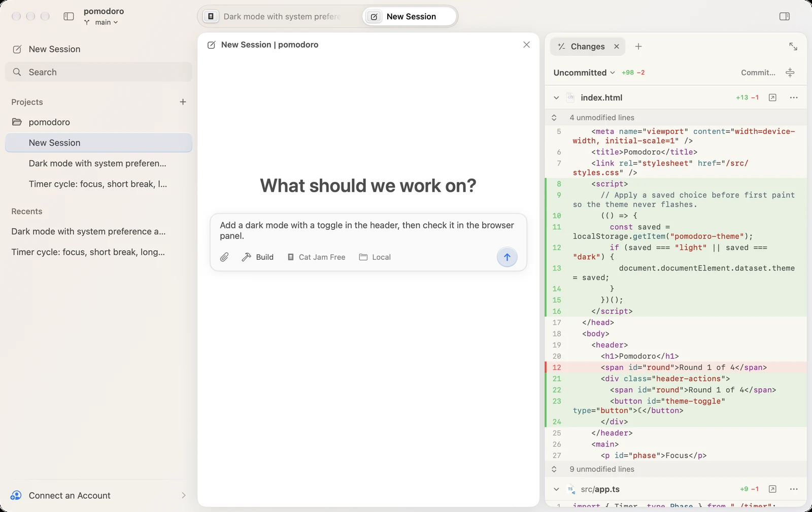Viewport: 812px width, 512px height.
Task: Select the New Session tab in top bar
Action: pos(409,16)
